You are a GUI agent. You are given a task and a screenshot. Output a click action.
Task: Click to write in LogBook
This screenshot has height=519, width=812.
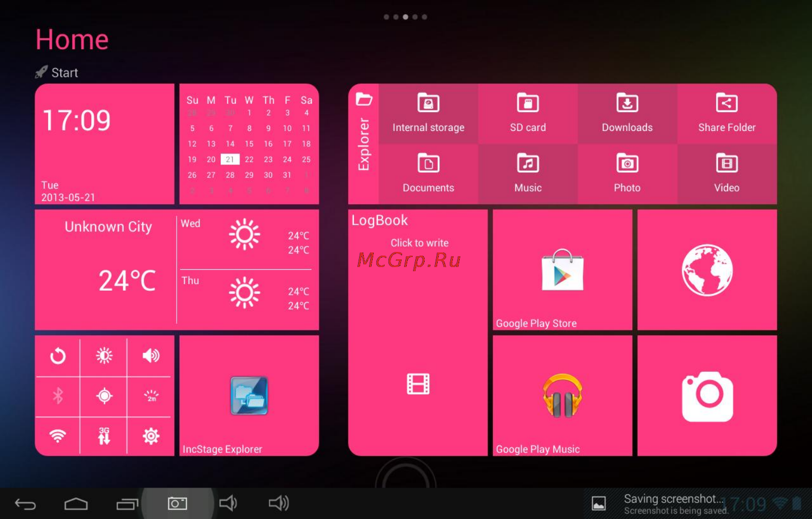(419, 243)
